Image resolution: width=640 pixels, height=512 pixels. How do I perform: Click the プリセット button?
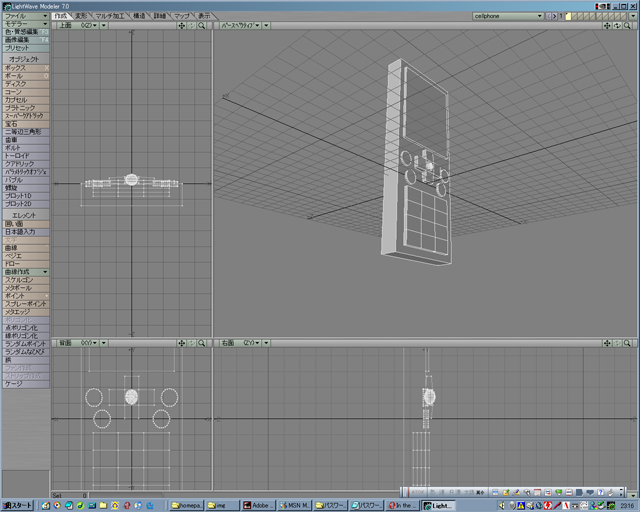[x=26, y=48]
